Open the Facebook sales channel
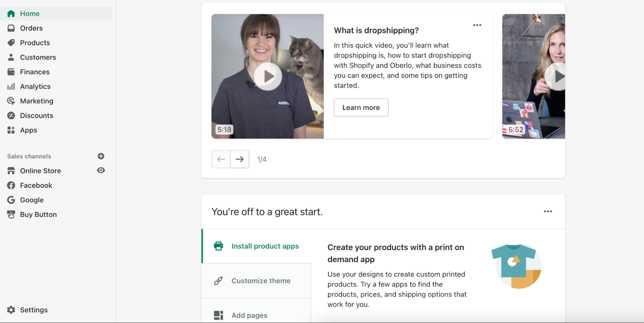644x323 pixels. point(36,185)
